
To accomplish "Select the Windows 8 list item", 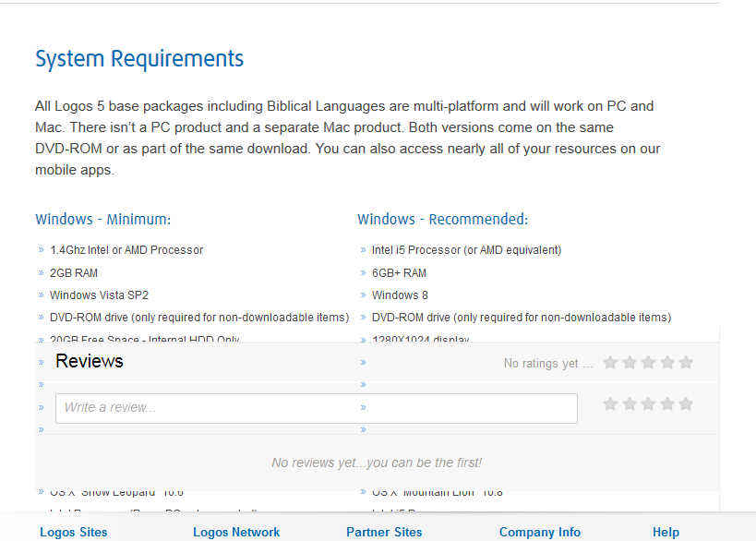I will [400, 295].
